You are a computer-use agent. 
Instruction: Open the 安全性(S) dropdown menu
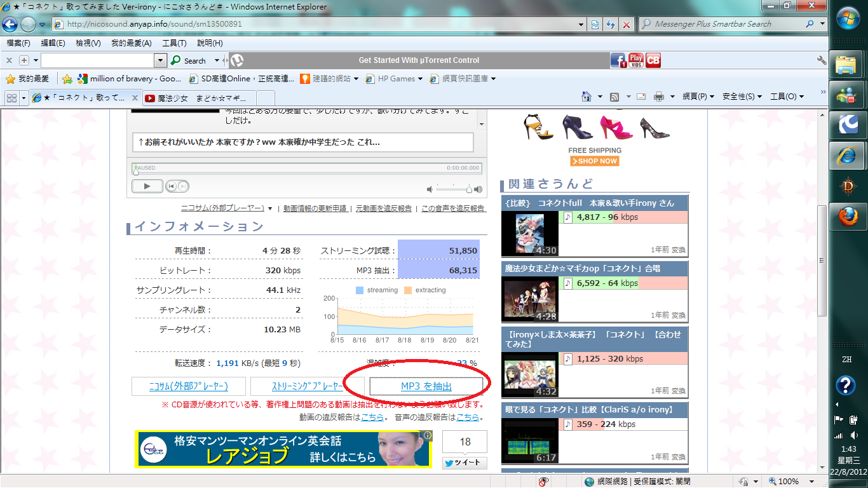(x=742, y=97)
